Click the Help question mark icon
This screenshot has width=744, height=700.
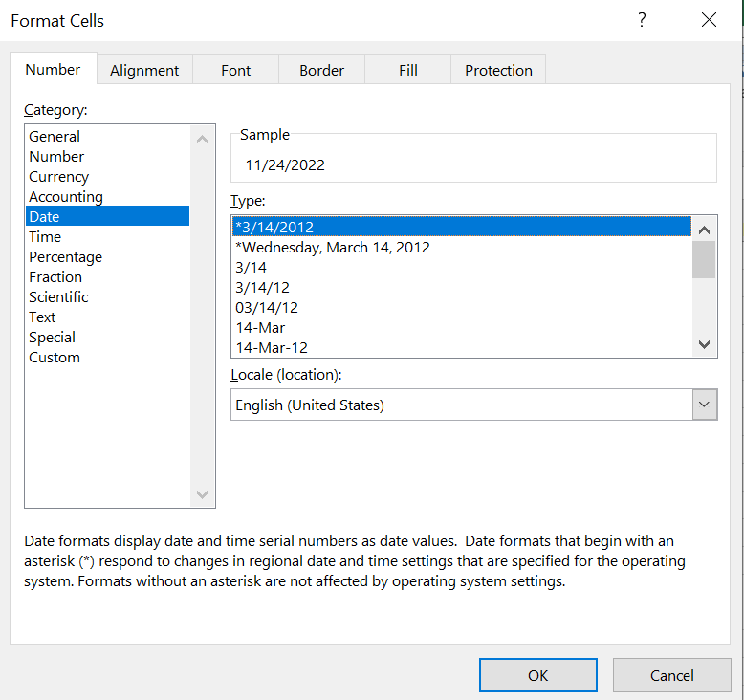pos(642,20)
